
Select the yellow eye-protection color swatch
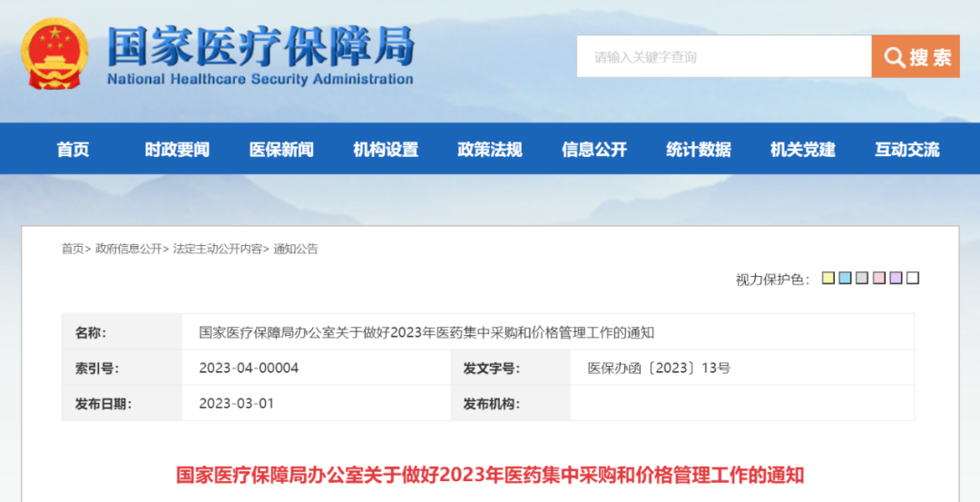[x=828, y=279]
